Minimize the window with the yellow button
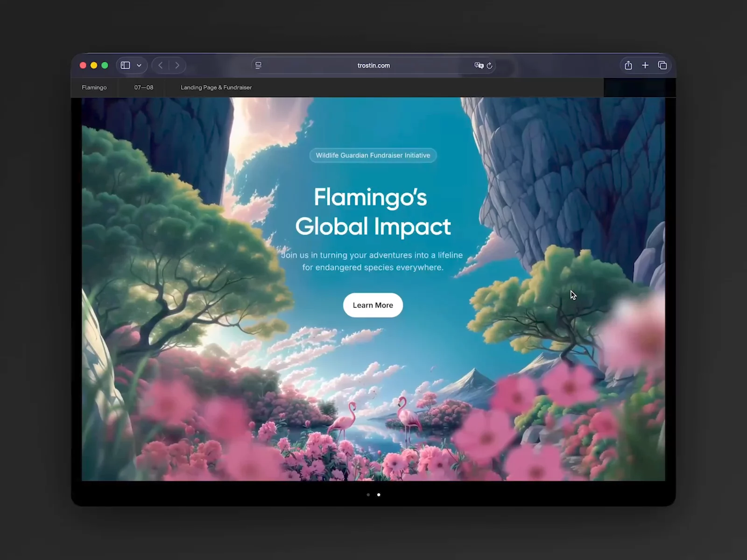 94,65
